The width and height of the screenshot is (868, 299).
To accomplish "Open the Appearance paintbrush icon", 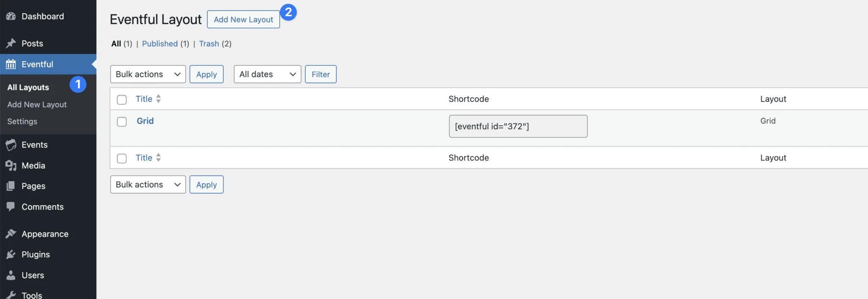I will [11, 234].
